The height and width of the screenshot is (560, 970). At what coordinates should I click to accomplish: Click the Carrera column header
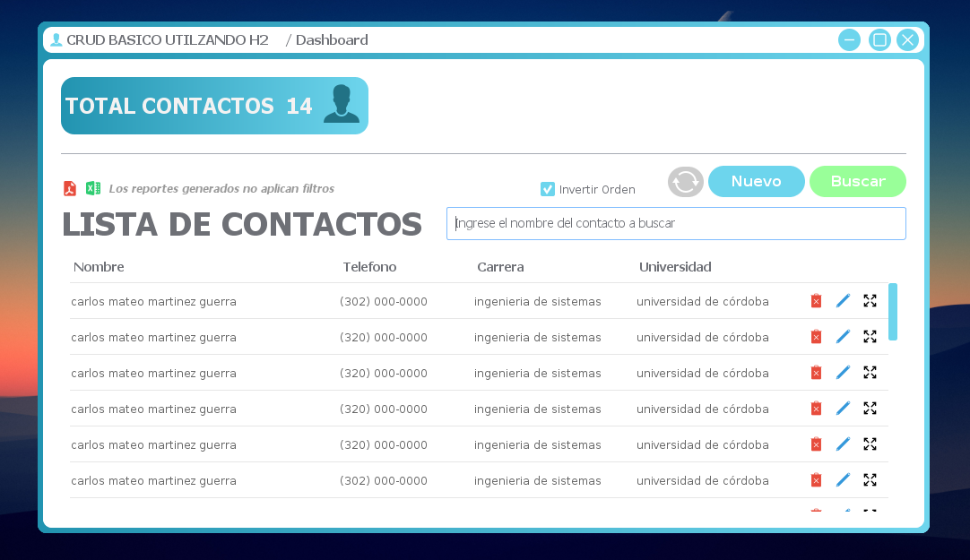tap(500, 267)
